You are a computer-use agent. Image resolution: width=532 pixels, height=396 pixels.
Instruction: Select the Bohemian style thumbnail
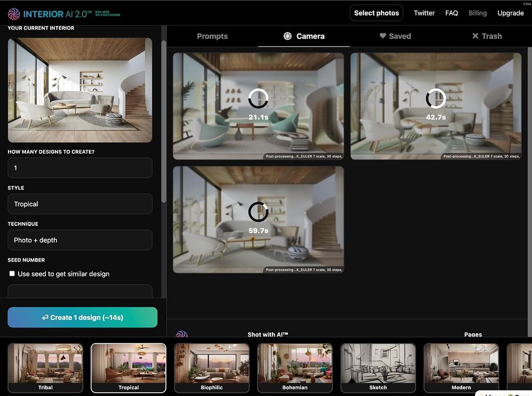point(295,368)
